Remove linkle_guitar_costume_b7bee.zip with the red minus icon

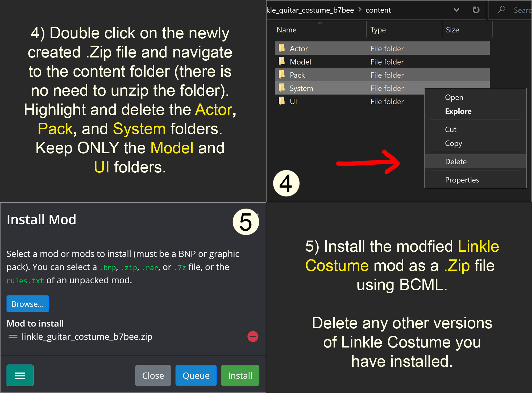click(x=253, y=337)
